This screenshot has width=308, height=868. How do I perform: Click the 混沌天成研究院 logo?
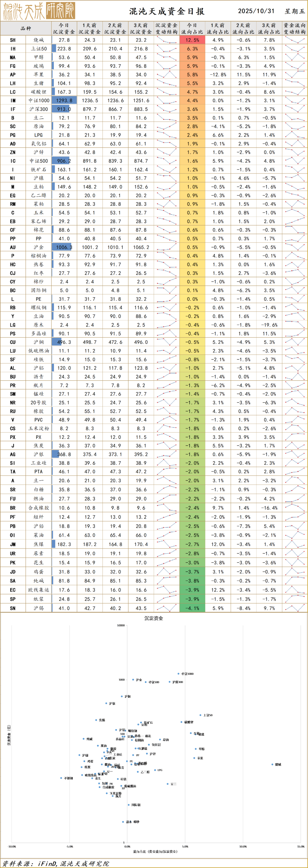[39, 11]
